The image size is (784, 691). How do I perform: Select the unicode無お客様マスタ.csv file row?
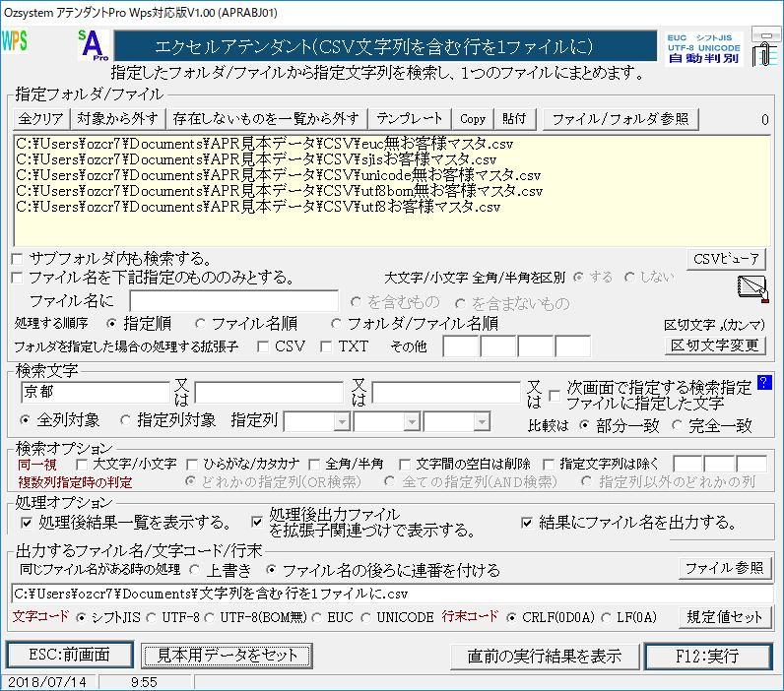(x=279, y=175)
